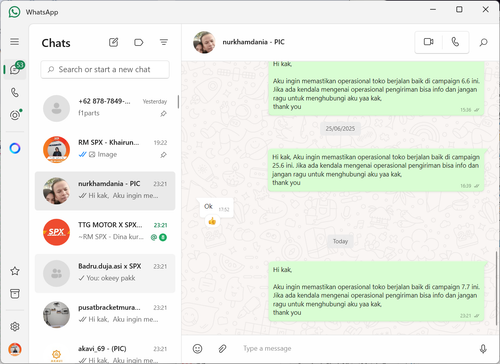
Task: Click the WhatsApp logo in title bar
Action: 14,12
